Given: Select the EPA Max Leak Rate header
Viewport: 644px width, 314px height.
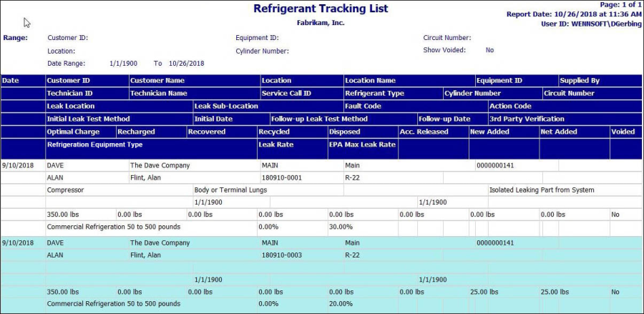Looking at the screenshot, I should (361, 145).
